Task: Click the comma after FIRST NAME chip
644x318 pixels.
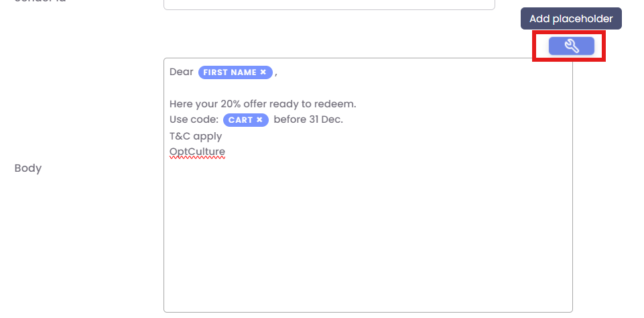Action: point(275,73)
